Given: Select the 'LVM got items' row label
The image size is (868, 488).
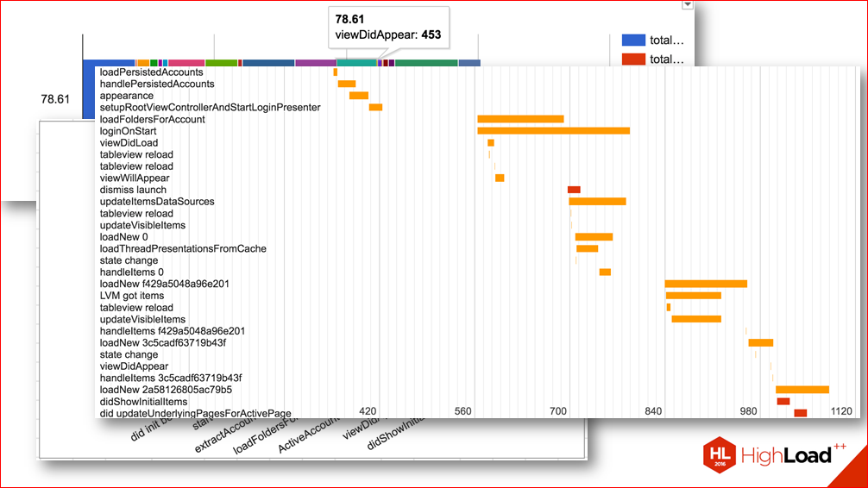Looking at the screenshot, I should pyautogui.click(x=132, y=296).
